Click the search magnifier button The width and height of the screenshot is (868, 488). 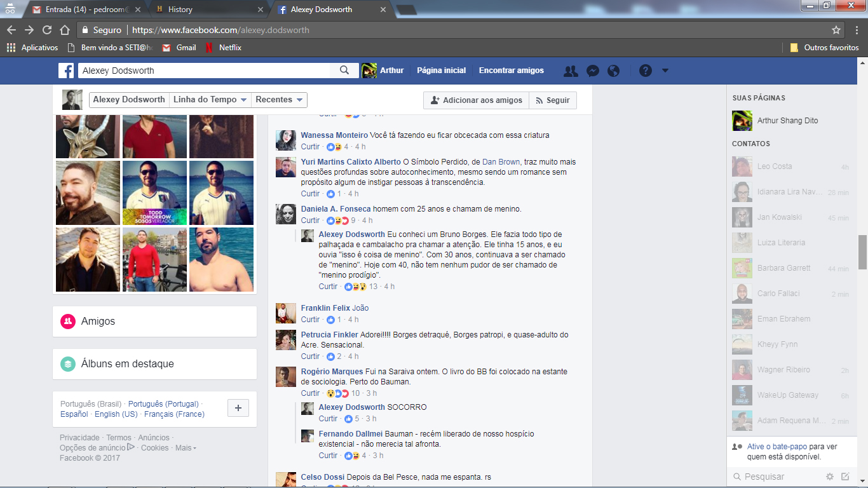point(345,71)
